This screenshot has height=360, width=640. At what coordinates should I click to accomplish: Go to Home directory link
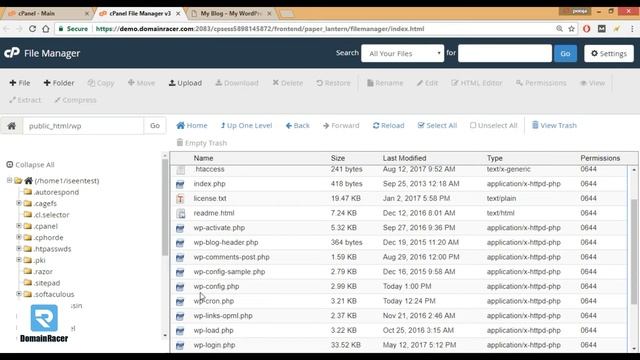[x=192, y=125]
